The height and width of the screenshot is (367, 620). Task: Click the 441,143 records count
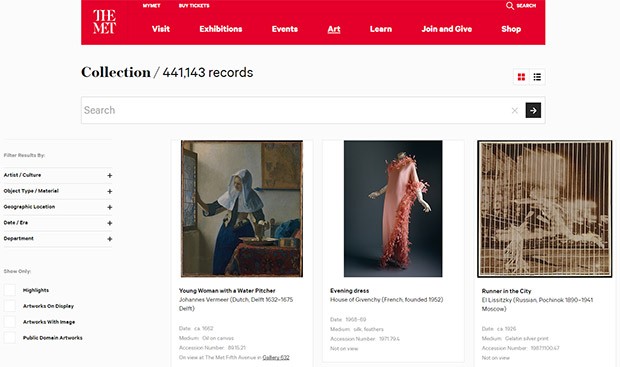(x=208, y=72)
